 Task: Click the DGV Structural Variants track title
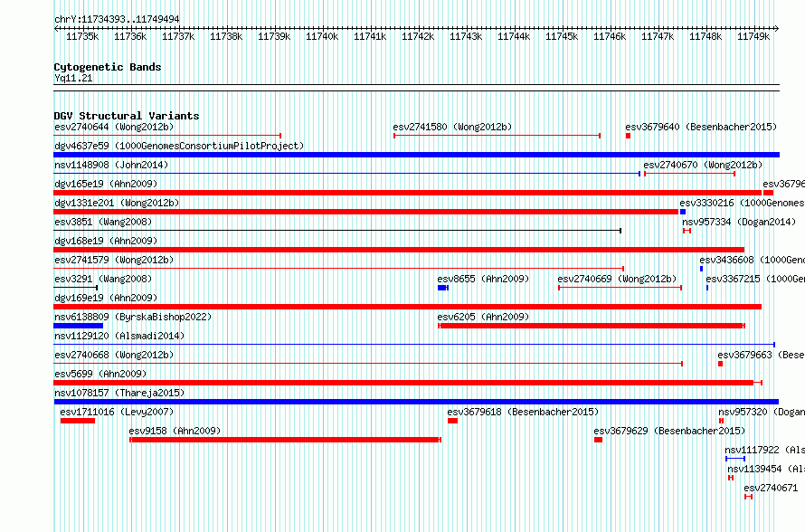(127, 116)
